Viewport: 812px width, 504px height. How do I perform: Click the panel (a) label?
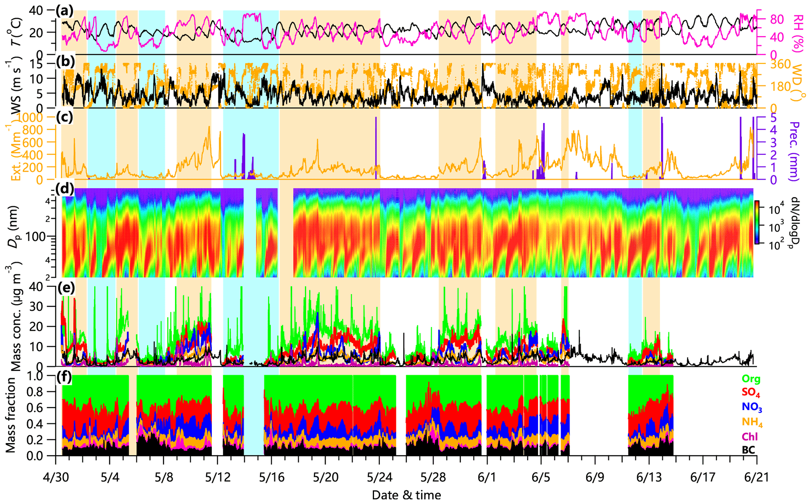click(64, 11)
